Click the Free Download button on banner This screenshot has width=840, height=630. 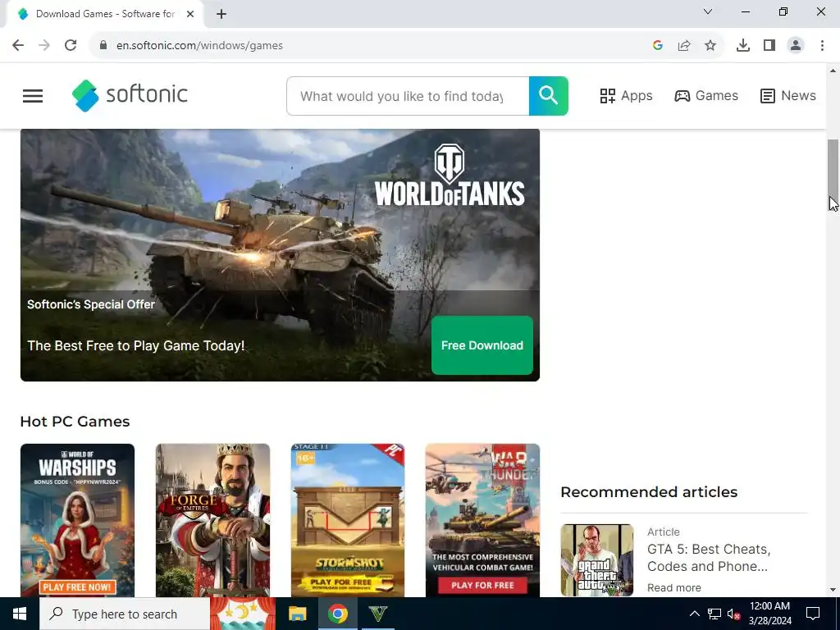(482, 345)
